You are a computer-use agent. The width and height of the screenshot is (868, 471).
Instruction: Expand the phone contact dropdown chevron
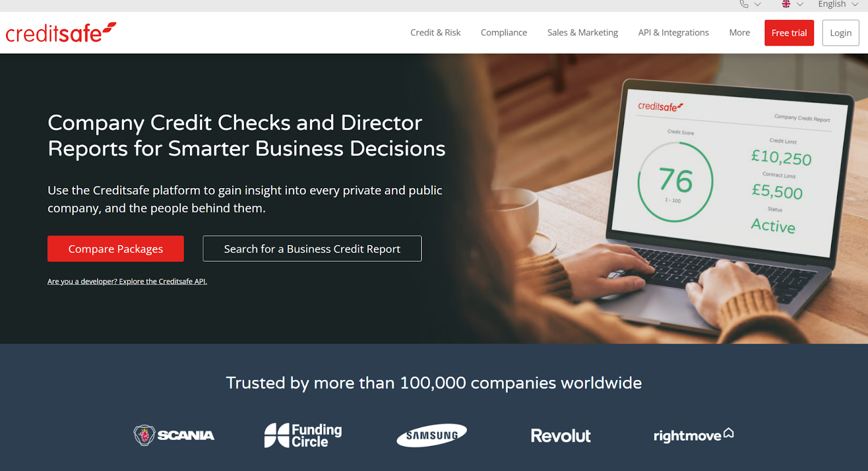pos(758,4)
